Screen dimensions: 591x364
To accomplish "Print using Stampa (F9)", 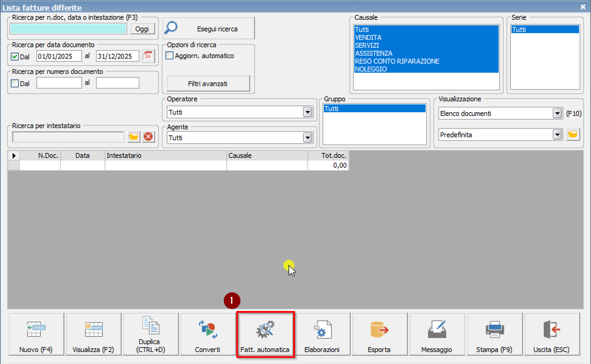I will click(x=494, y=335).
